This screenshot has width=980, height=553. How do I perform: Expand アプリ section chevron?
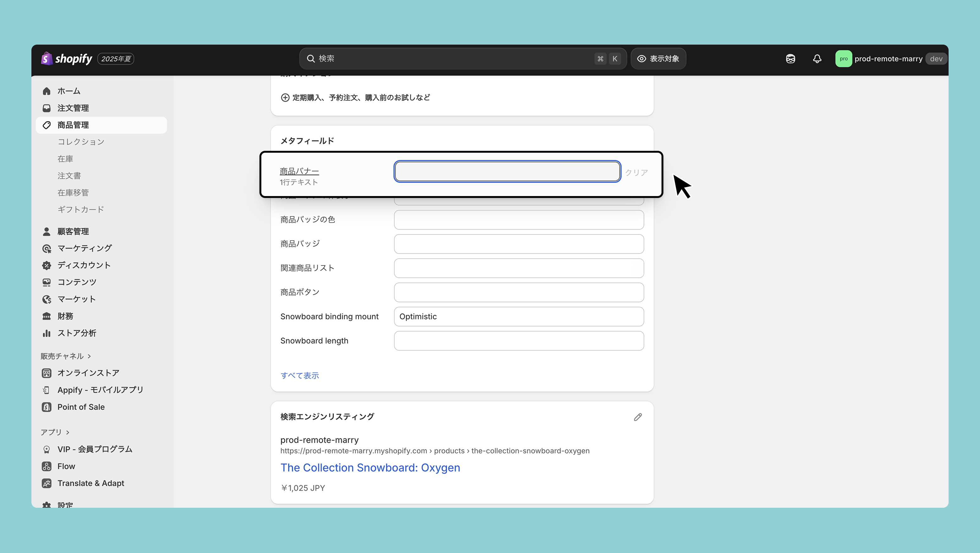[68, 432]
